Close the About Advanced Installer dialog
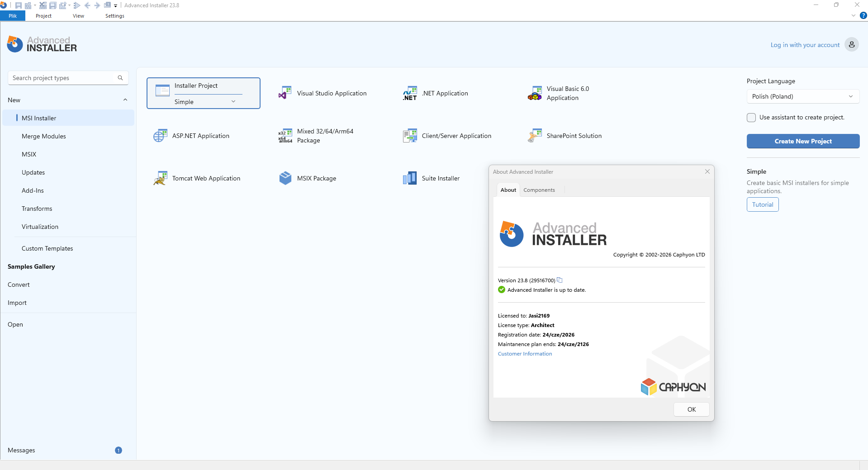The height and width of the screenshot is (470, 868). [x=707, y=171]
